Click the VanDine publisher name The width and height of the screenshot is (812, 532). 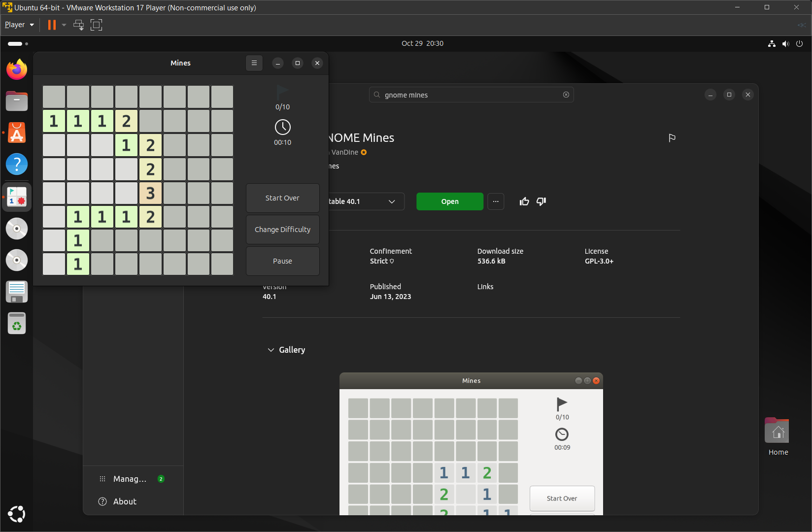(x=345, y=152)
